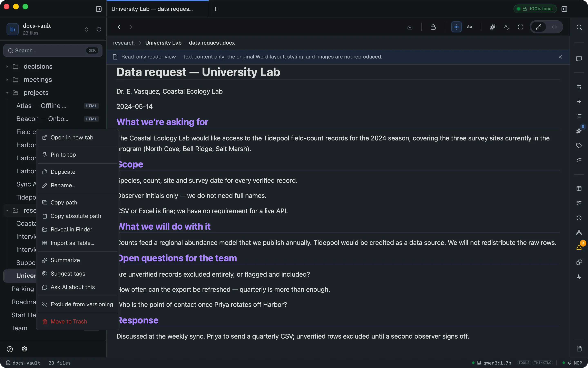Go forward with the right arrow
The height and width of the screenshot is (368, 588).
click(131, 27)
